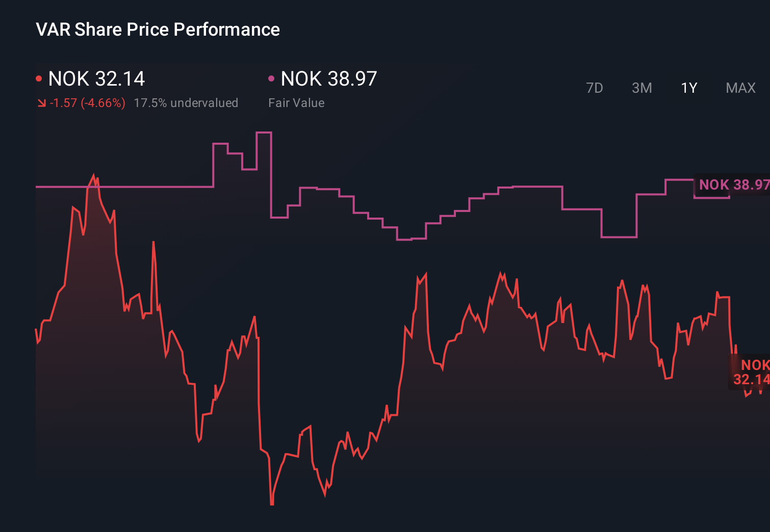Open the 7D time range view

pyautogui.click(x=595, y=88)
